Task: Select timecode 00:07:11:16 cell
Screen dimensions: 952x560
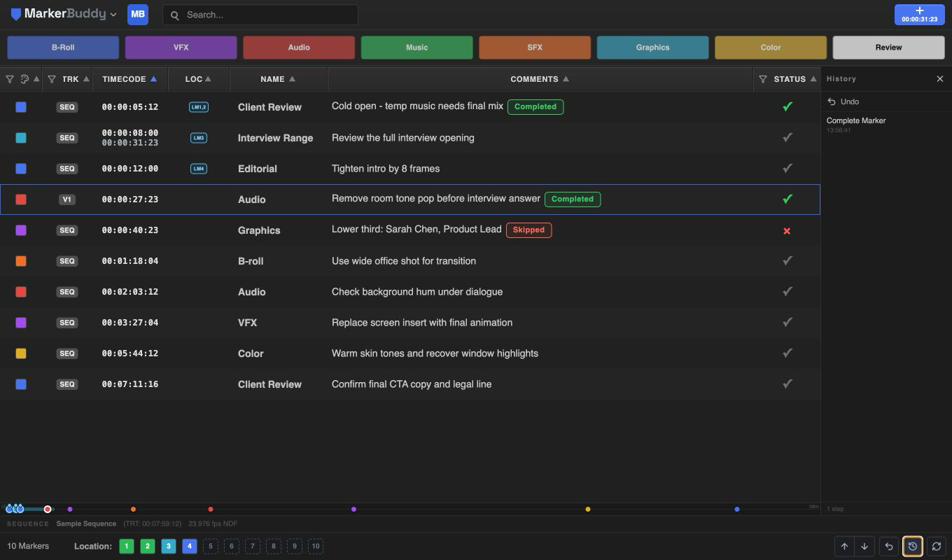Action: pos(130,384)
